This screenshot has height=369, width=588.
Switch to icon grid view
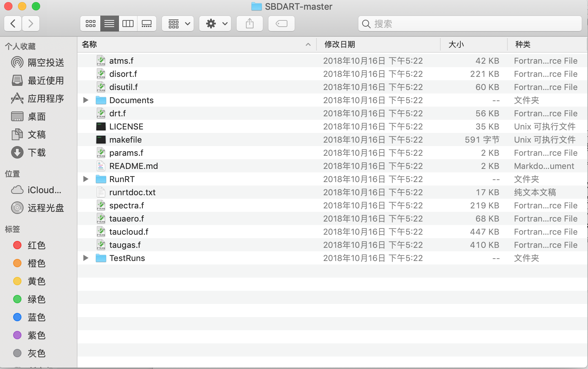(91, 24)
